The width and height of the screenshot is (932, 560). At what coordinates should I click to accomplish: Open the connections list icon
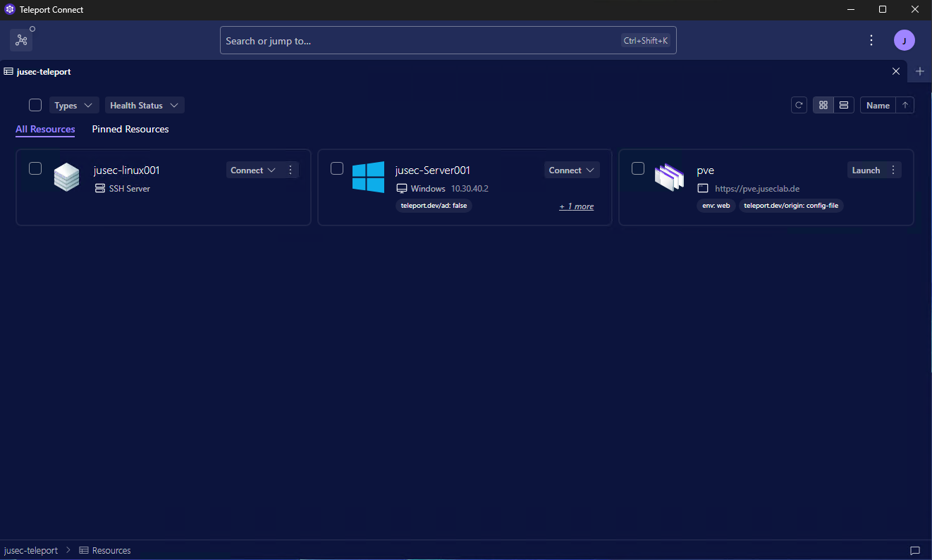21,40
